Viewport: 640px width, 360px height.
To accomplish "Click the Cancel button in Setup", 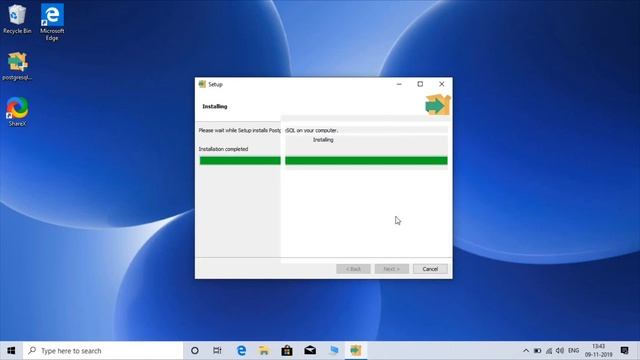I will tap(430, 269).
